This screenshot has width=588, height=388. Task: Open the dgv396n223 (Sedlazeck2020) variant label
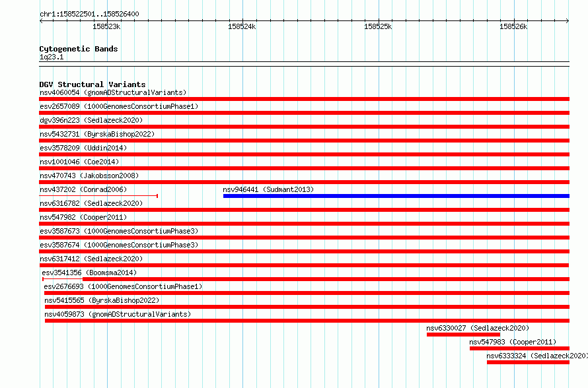pyautogui.click(x=91, y=120)
